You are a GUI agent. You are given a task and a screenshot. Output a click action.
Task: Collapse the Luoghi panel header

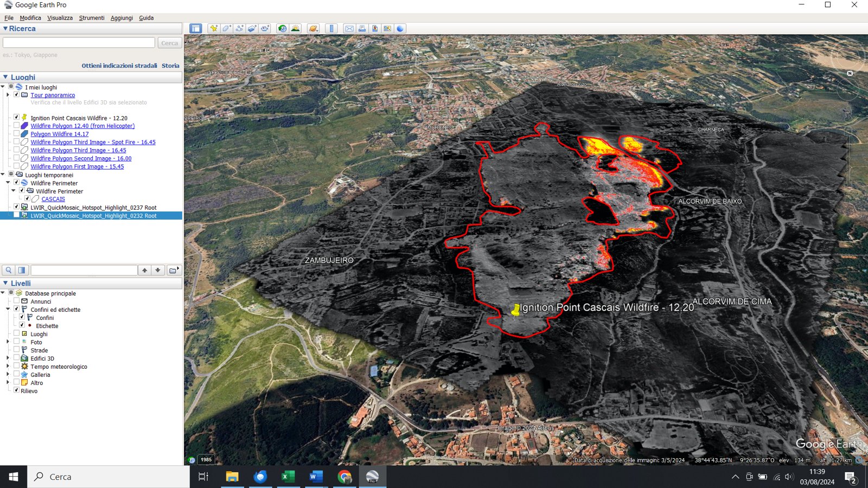coord(5,77)
